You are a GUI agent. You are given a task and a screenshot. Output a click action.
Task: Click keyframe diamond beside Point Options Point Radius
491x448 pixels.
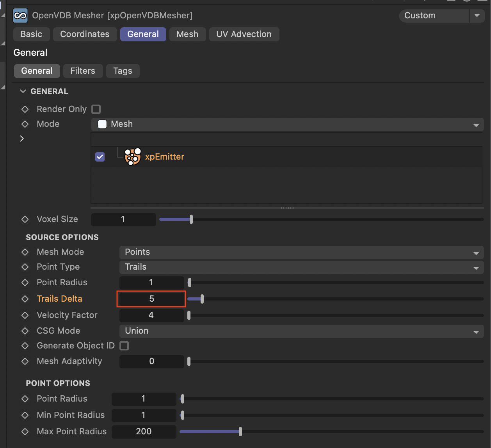[x=25, y=399]
